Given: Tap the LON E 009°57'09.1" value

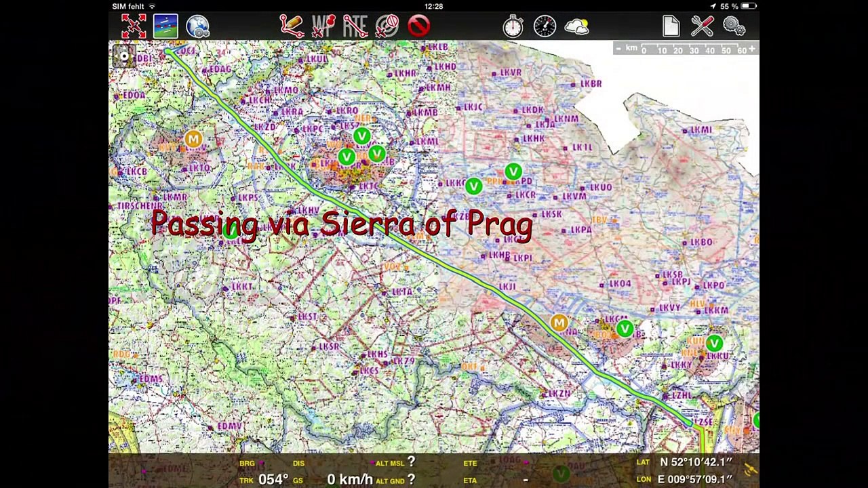Looking at the screenshot, I should click(x=695, y=479).
